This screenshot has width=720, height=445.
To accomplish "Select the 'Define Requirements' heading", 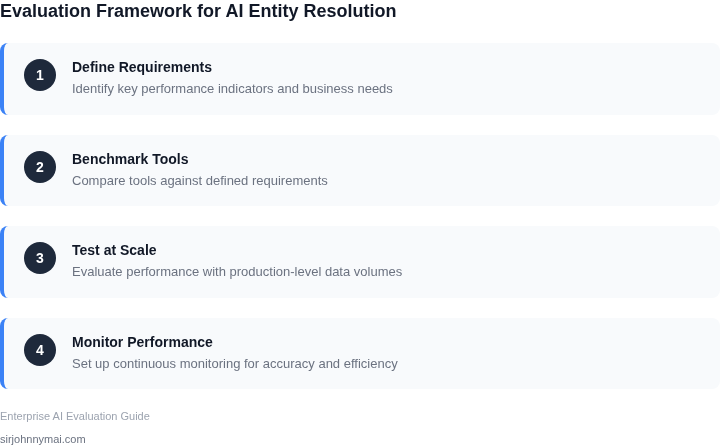I will click(142, 67).
